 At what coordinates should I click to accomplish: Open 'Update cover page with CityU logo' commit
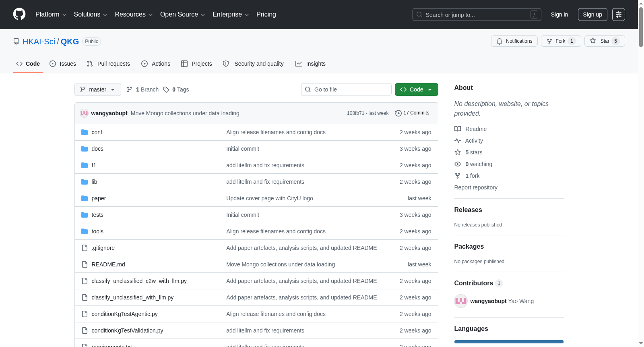point(270,198)
